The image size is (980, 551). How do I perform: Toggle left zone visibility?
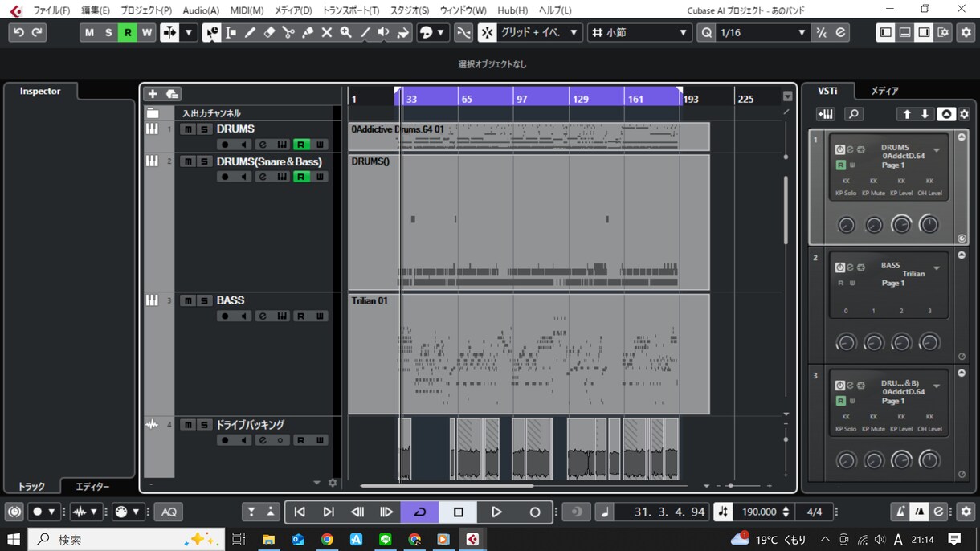(885, 32)
